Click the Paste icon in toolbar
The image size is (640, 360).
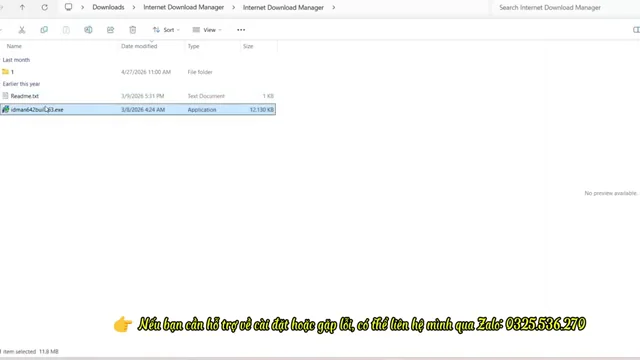tap(66, 30)
